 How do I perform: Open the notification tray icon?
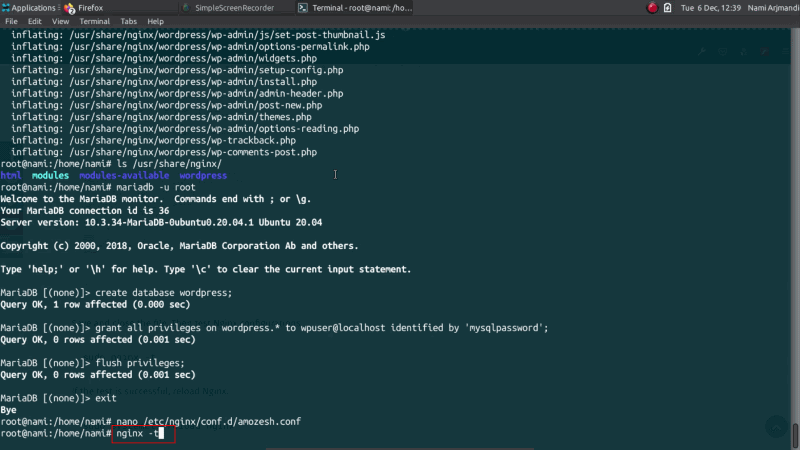click(x=667, y=8)
